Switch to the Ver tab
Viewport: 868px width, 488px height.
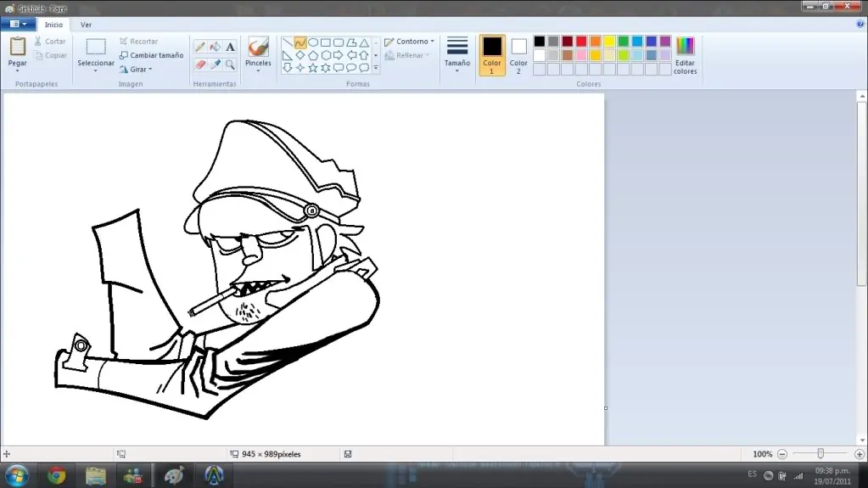pos(86,25)
